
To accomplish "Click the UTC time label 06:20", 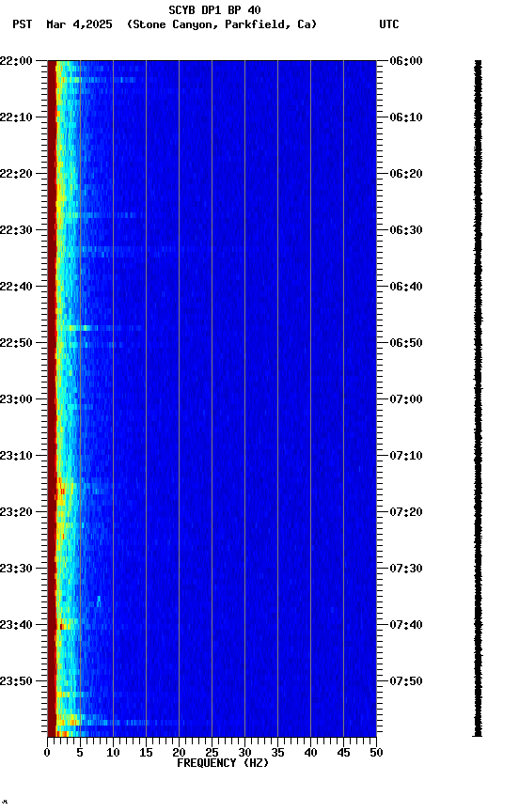I will coord(406,174).
